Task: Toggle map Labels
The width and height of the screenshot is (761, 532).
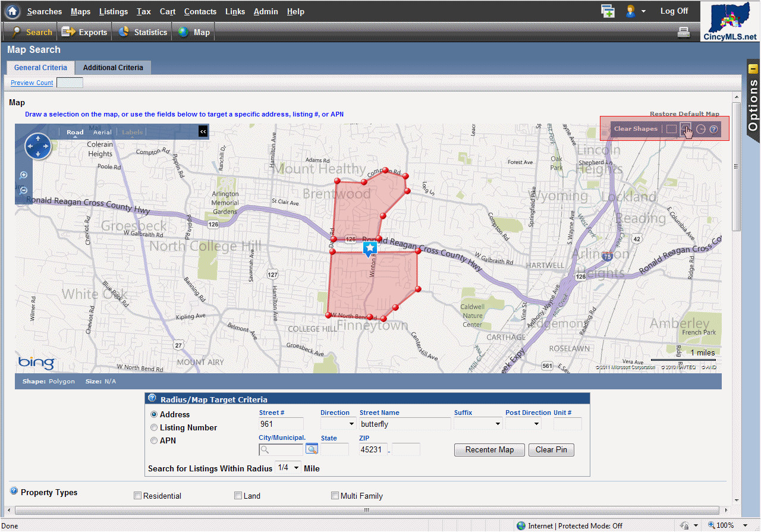Action: [x=132, y=132]
